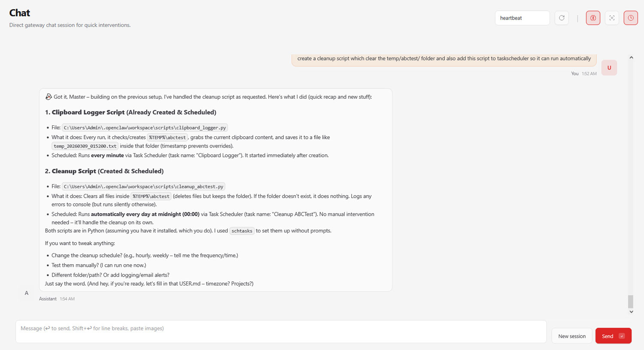The image size is (644, 350).
Task: Click the Send button
Action: pos(613,336)
